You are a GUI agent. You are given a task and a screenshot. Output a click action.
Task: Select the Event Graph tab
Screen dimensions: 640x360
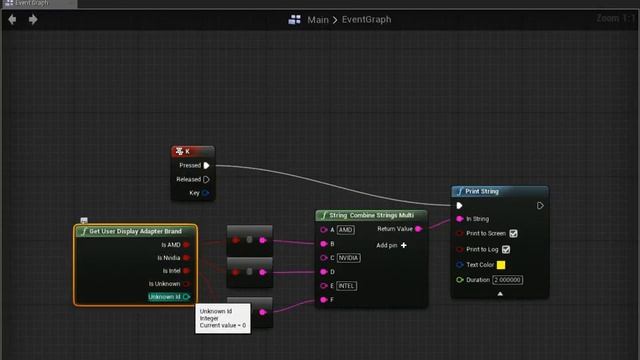(39, 3)
